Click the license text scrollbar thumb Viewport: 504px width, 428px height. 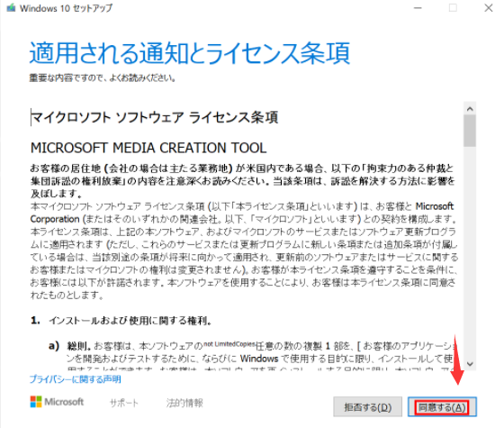(x=470, y=131)
